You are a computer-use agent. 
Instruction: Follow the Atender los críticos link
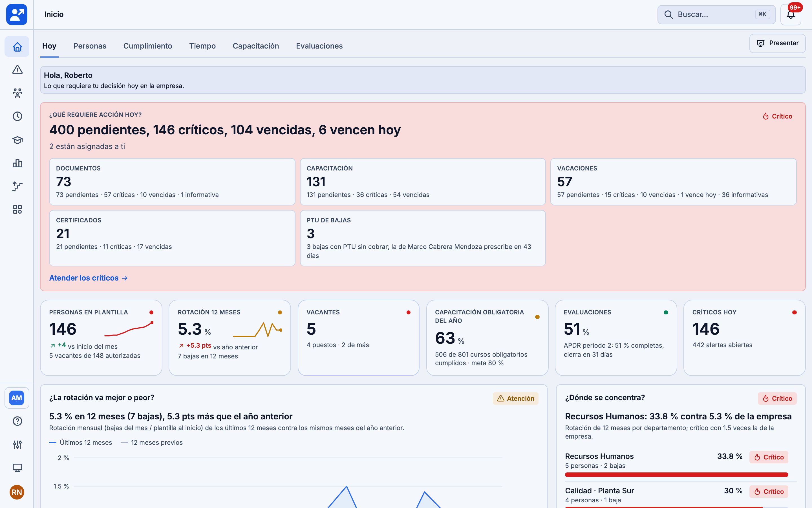point(88,278)
